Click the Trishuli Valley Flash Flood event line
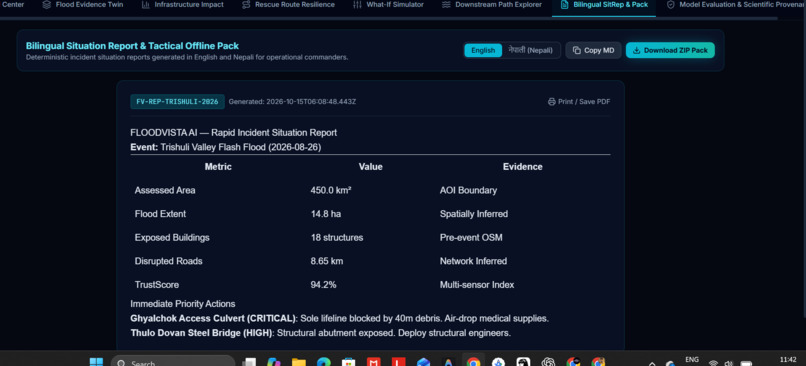The height and width of the screenshot is (366, 806). (226, 147)
